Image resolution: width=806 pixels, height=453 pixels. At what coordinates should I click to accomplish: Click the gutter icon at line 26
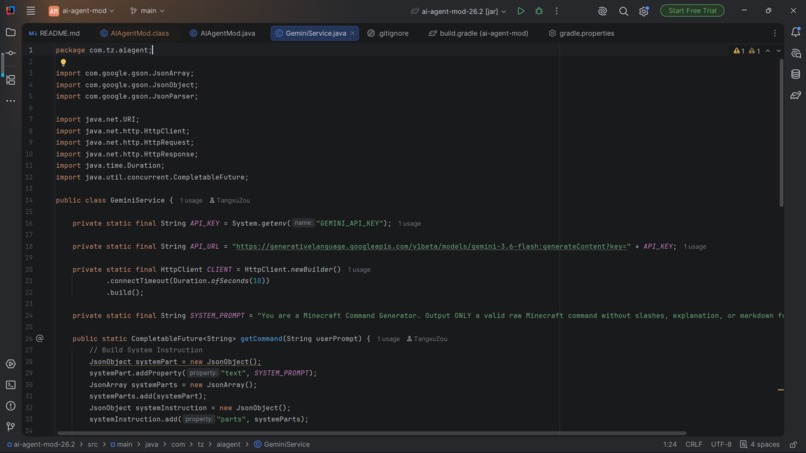pyautogui.click(x=40, y=338)
